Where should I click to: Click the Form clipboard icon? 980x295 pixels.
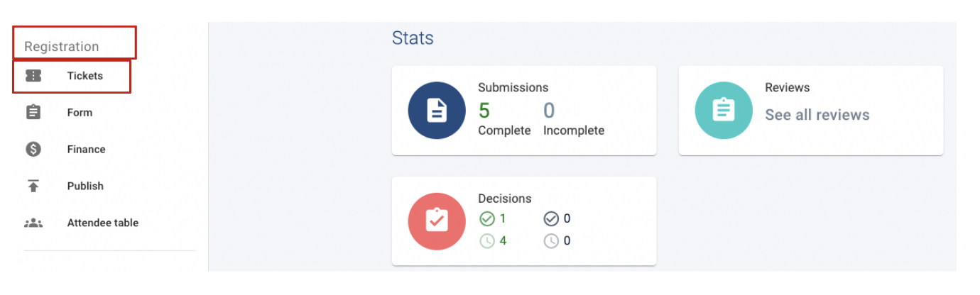click(x=33, y=113)
